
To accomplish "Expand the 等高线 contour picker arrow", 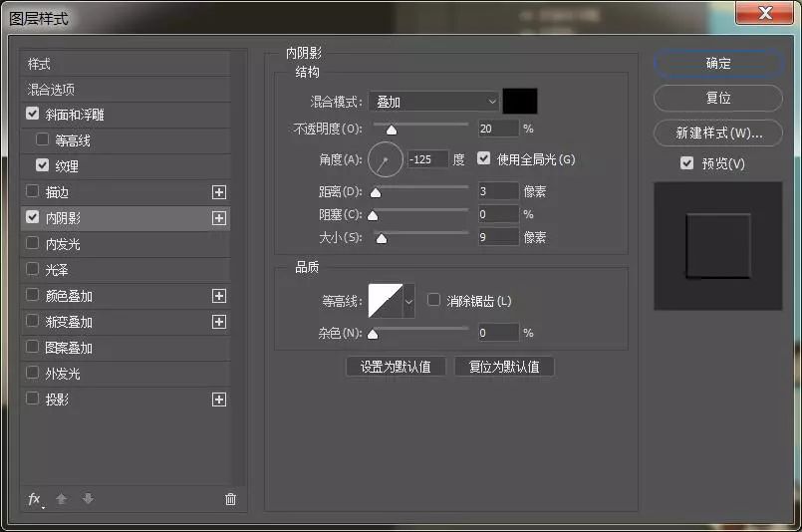I will point(408,301).
